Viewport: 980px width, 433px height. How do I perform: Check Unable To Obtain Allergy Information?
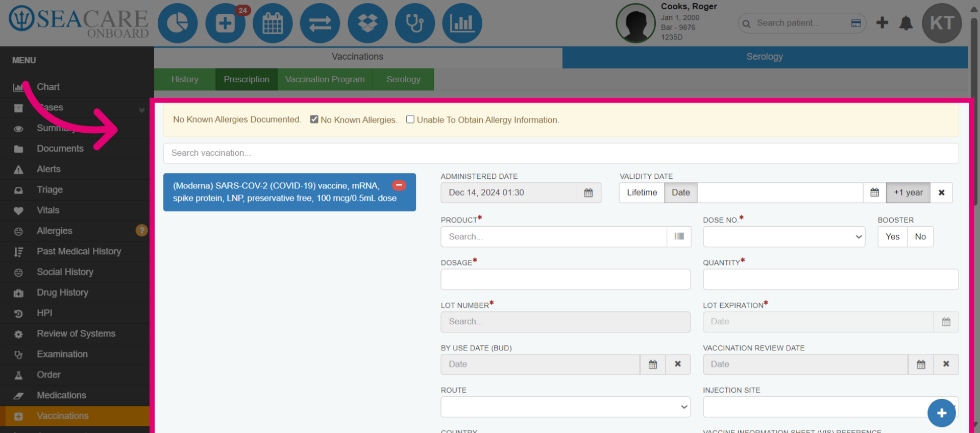pos(410,119)
